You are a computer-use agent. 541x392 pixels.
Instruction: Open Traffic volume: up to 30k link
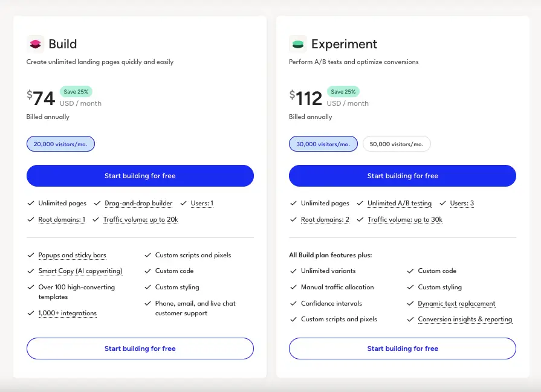[x=405, y=220]
